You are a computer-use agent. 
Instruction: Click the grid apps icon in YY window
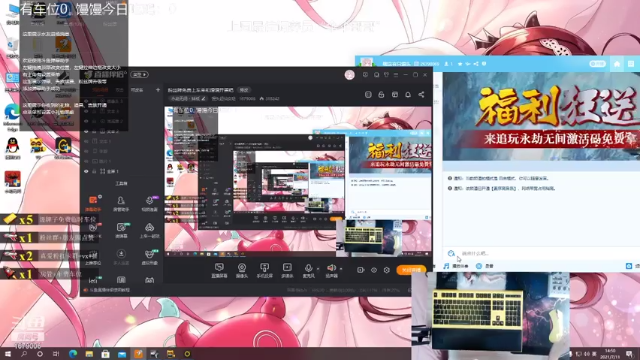point(631,64)
